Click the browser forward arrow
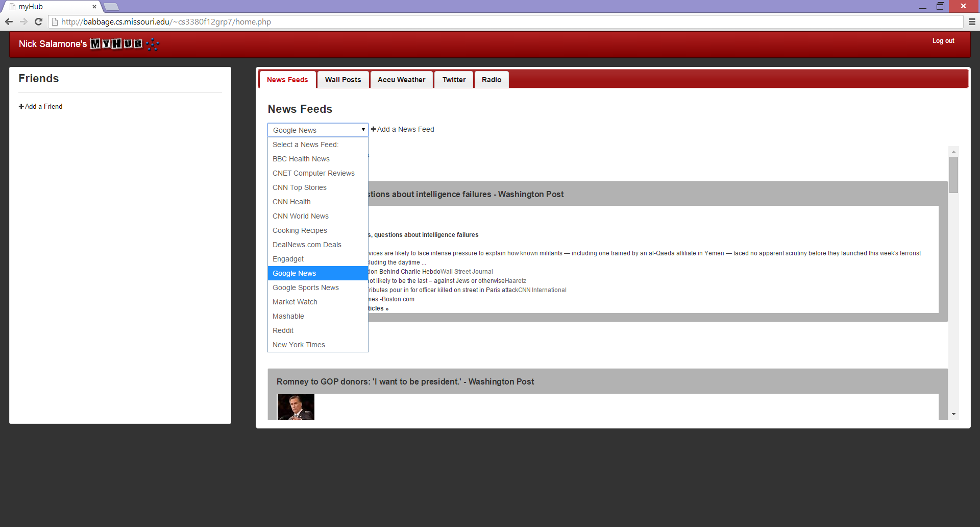This screenshot has width=980, height=527. point(23,21)
